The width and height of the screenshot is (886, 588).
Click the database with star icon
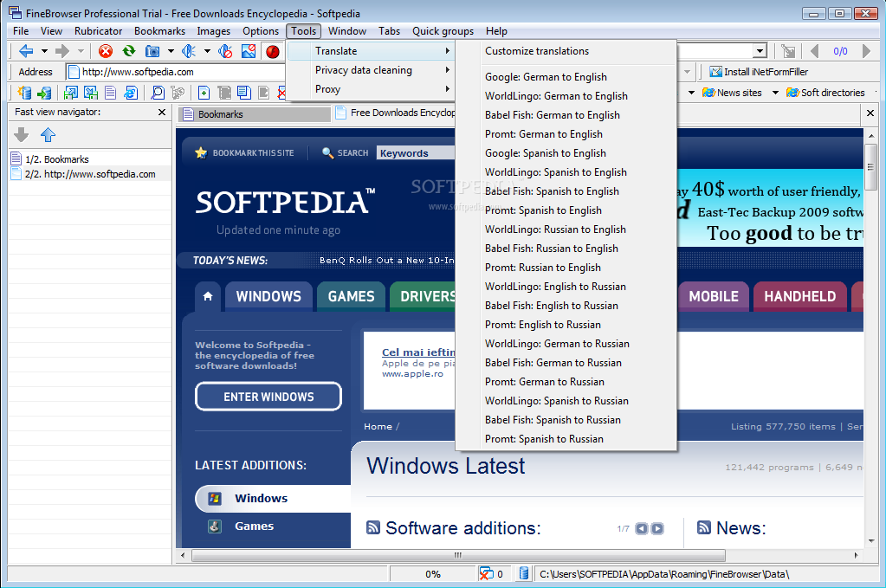pos(24,93)
